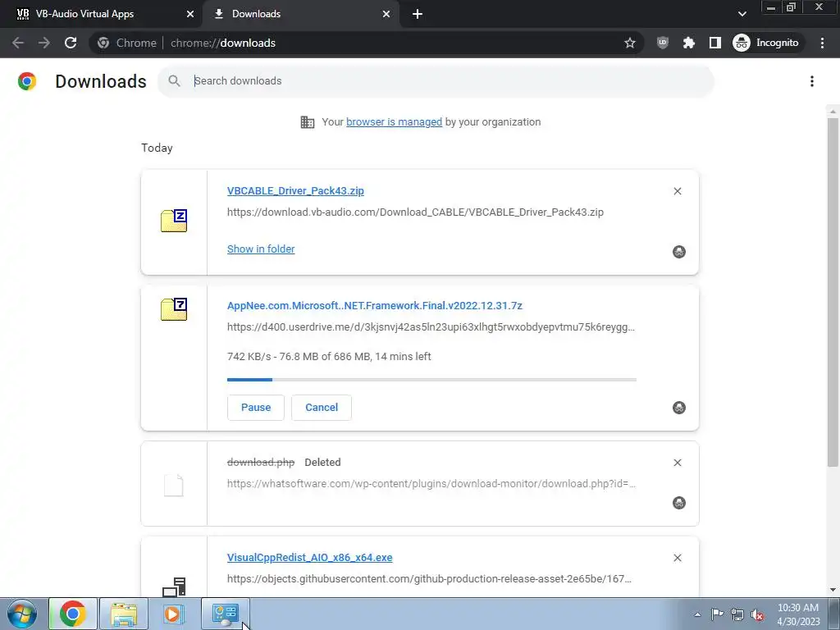
Task: Click the Chrome logo beside Downloads
Action: point(27,81)
